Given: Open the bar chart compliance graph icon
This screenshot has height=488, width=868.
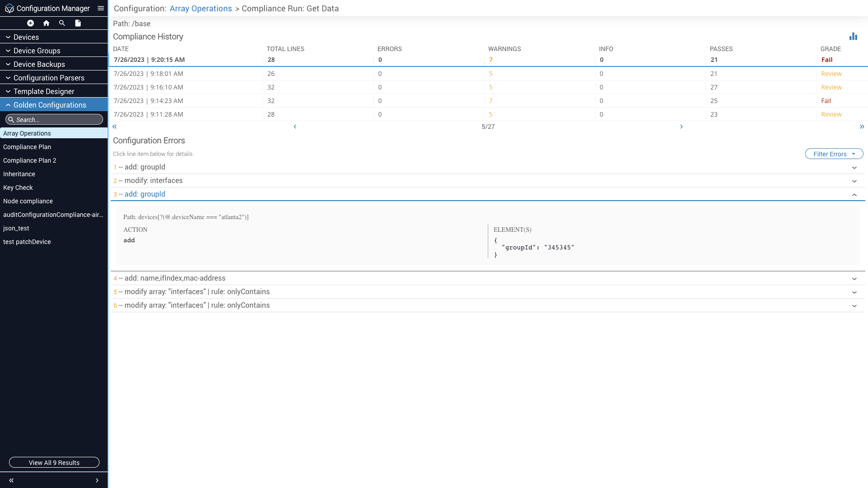Looking at the screenshot, I should (x=853, y=37).
